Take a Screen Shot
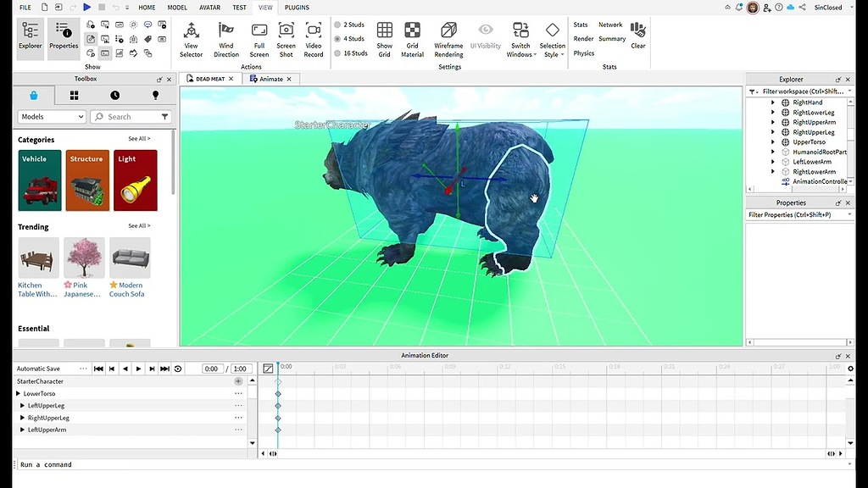This screenshot has height=488, width=868. coord(286,38)
